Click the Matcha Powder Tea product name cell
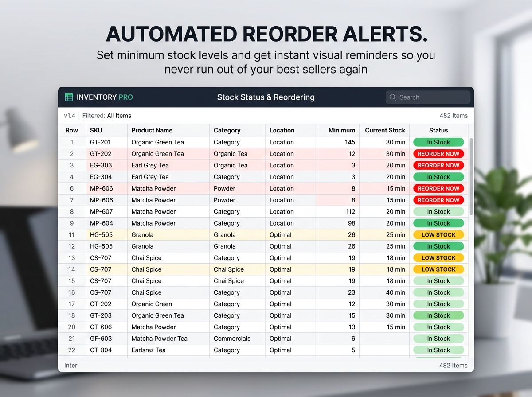Image resolution: width=532 pixels, height=397 pixels. pyautogui.click(x=160, y=339)
